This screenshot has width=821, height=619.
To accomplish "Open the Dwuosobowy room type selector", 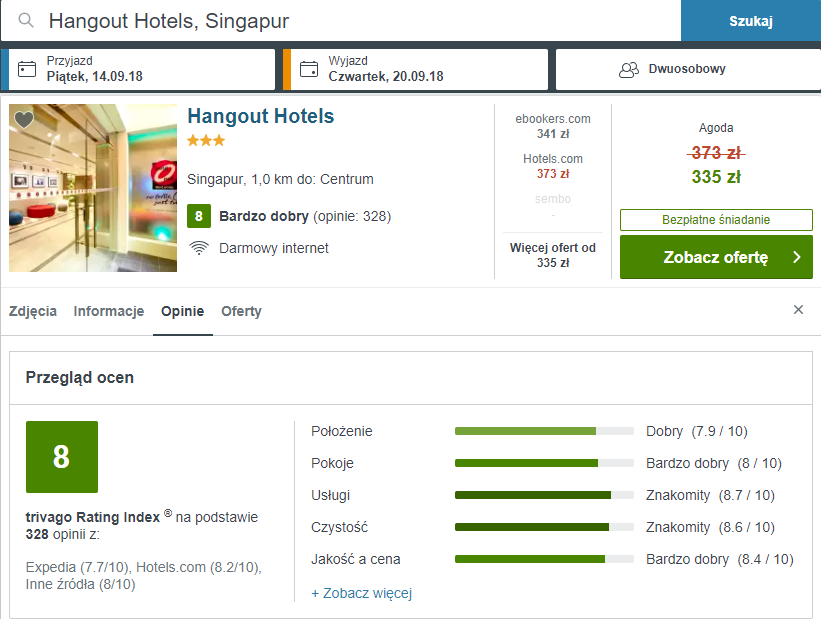I will 685,69.
